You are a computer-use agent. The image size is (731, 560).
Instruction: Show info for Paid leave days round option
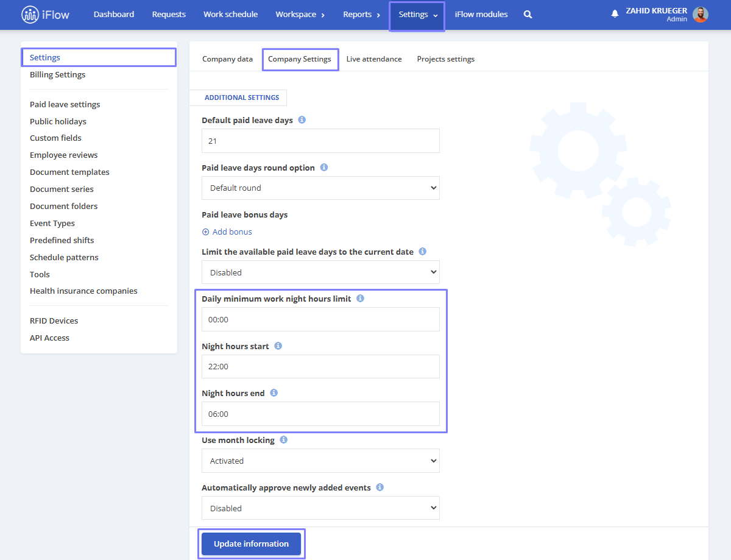324,167
